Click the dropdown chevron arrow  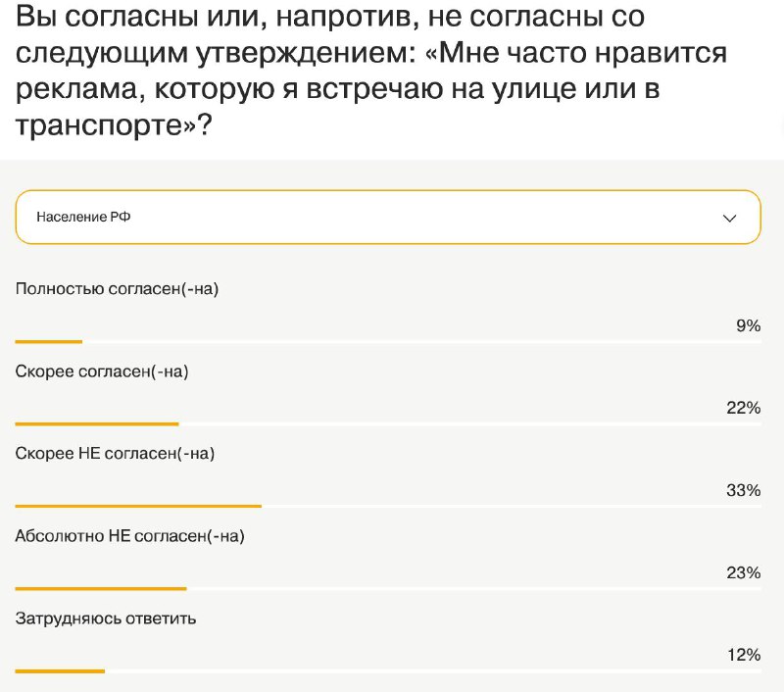[x=729, y=219]
